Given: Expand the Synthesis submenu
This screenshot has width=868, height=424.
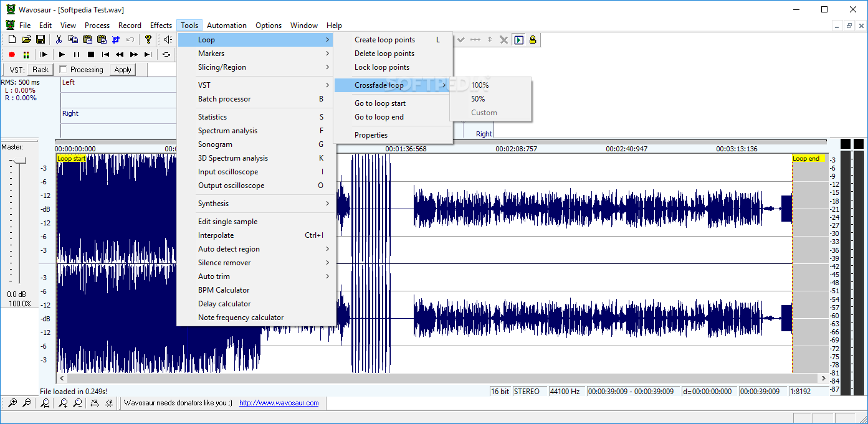Looking at the screenshot, I should click(256, 204).
